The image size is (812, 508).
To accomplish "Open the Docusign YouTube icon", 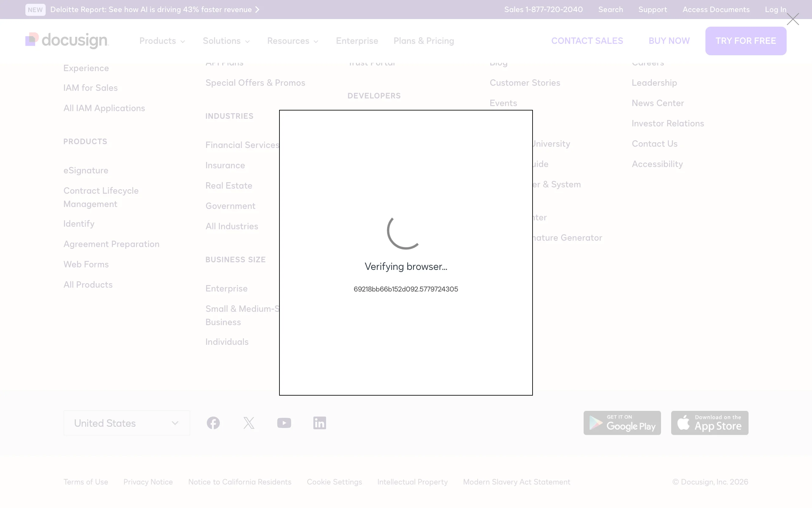I will pos(284,423).
